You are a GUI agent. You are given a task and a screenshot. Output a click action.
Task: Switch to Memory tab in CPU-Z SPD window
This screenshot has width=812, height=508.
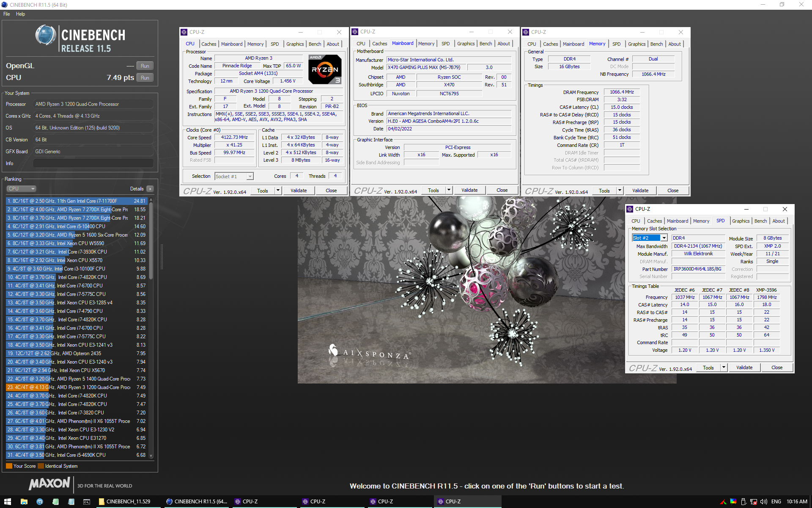[701, 221]
